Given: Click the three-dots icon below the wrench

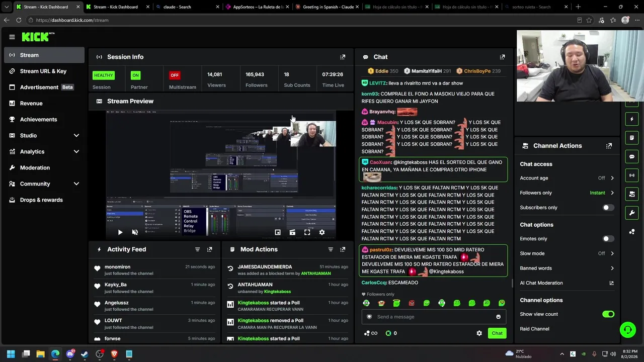Looking at the screenshot, I should pos(632,231).
